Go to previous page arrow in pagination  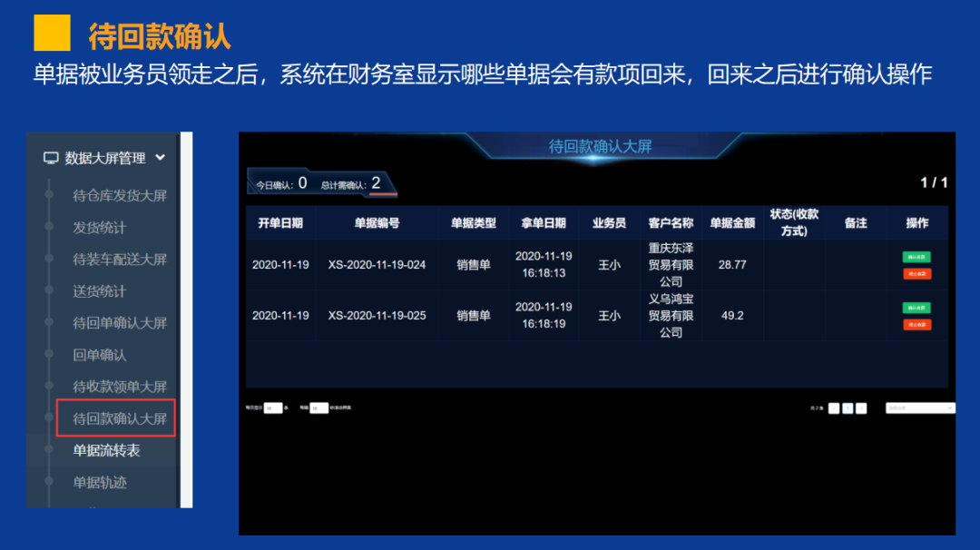click(x=834, y=408)
